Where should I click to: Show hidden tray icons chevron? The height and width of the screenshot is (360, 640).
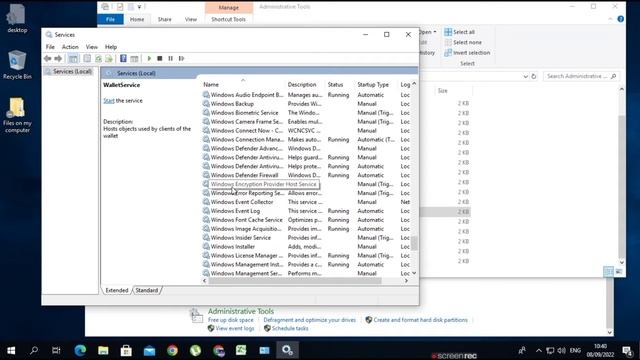(x=539, y=351)
